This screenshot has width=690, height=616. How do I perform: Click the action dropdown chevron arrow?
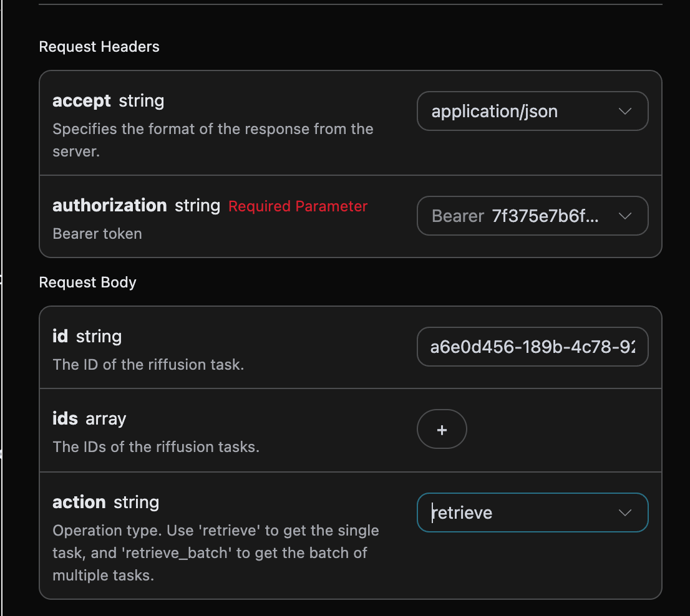pyautogui.click(x=624, y=513)
